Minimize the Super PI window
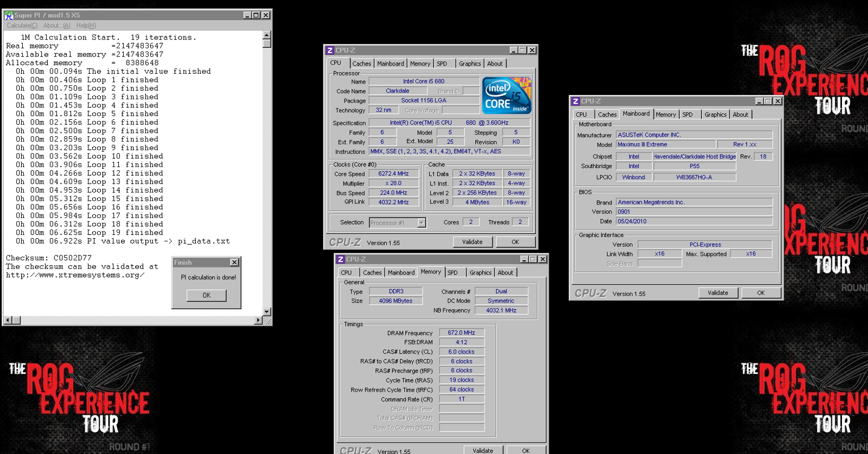This screenshot has width=868, height=454. pos(247,15)
